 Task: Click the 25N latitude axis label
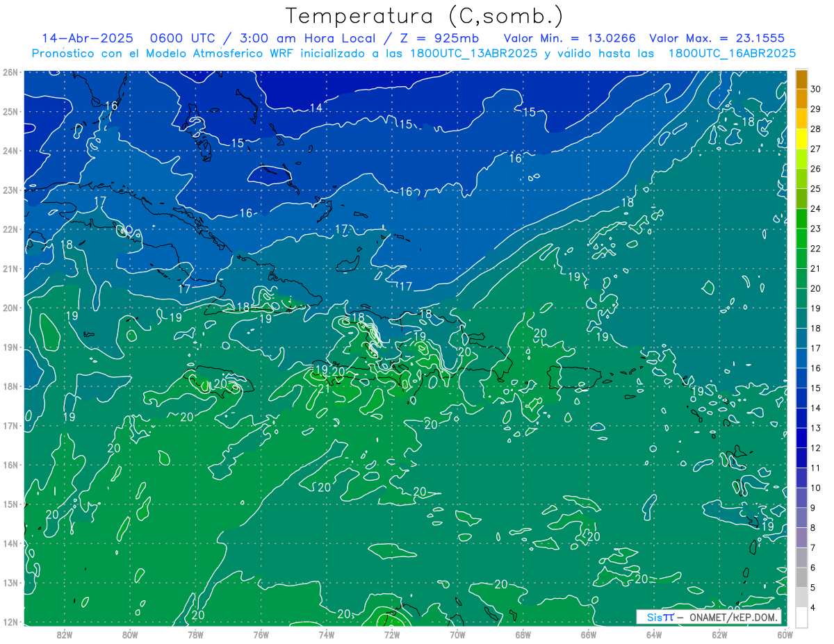coord(10,111)
